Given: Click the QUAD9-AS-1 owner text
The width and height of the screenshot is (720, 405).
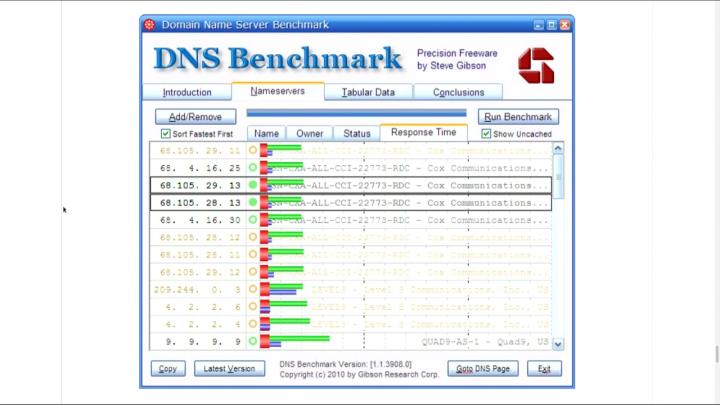Looking at the screenshot, I should [x=484, y=342].
